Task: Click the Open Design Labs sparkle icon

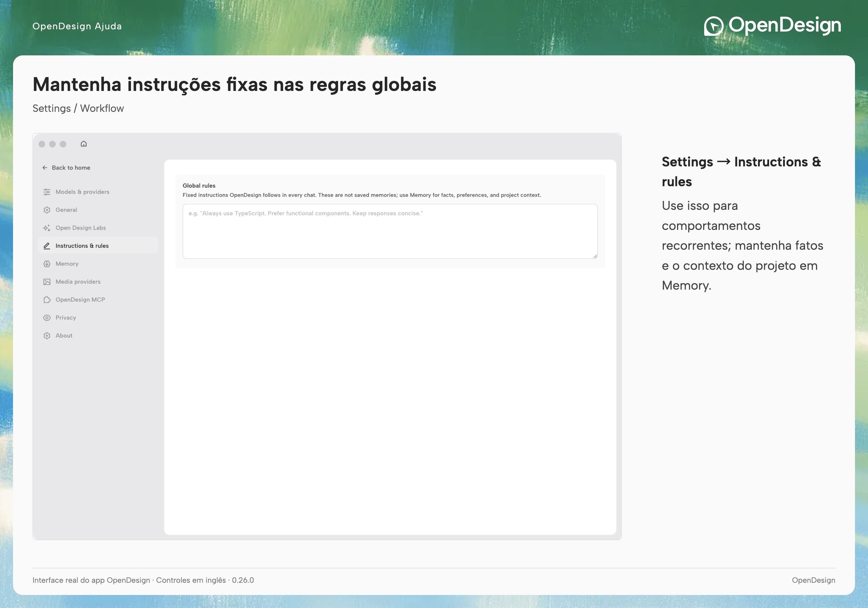Action: [47, 228]
